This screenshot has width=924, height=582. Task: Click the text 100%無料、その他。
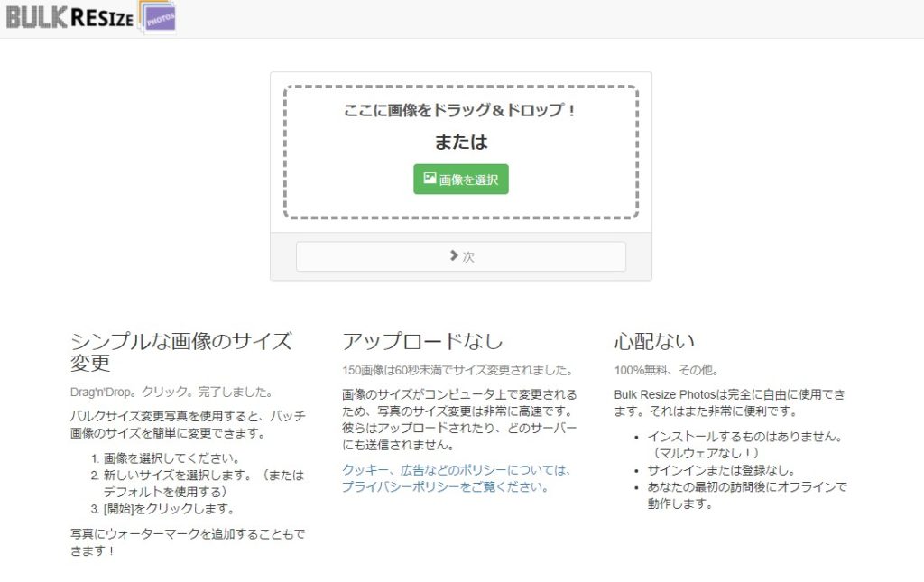pyautogui.click(x=667, y=371)
